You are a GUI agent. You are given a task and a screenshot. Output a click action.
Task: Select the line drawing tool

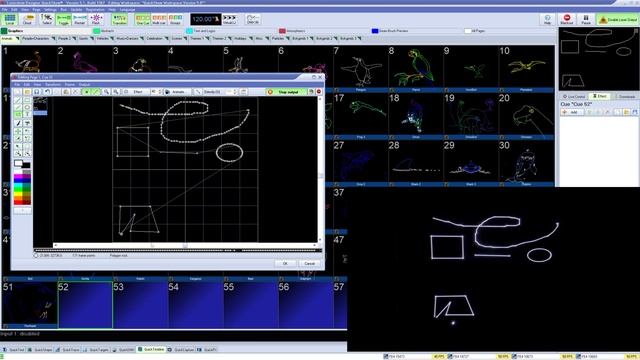(x=18, y=100)
